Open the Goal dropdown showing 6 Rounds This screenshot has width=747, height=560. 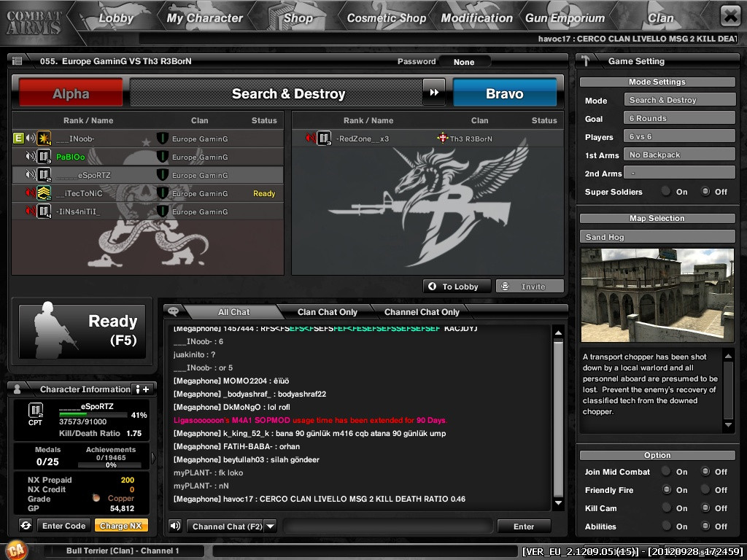680,118
